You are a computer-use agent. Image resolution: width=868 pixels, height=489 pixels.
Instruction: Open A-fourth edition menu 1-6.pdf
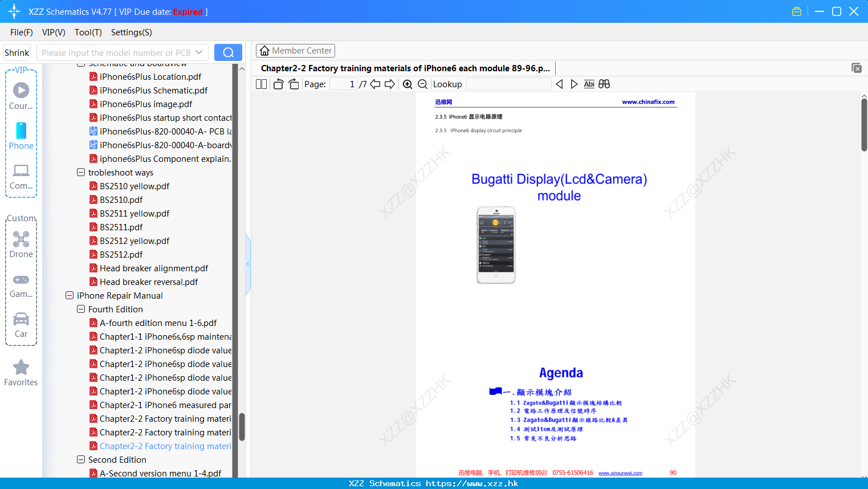click(x=158, y=323)
